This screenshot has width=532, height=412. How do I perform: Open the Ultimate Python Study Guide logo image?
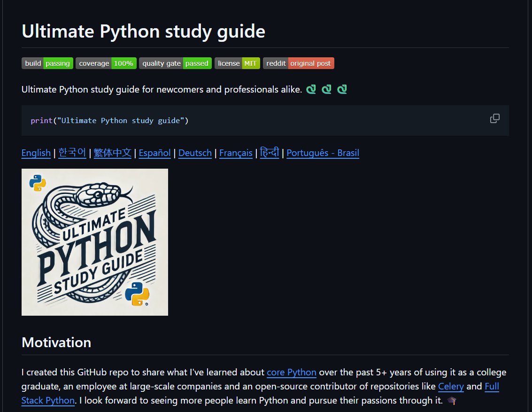click(x=95, y=242)
